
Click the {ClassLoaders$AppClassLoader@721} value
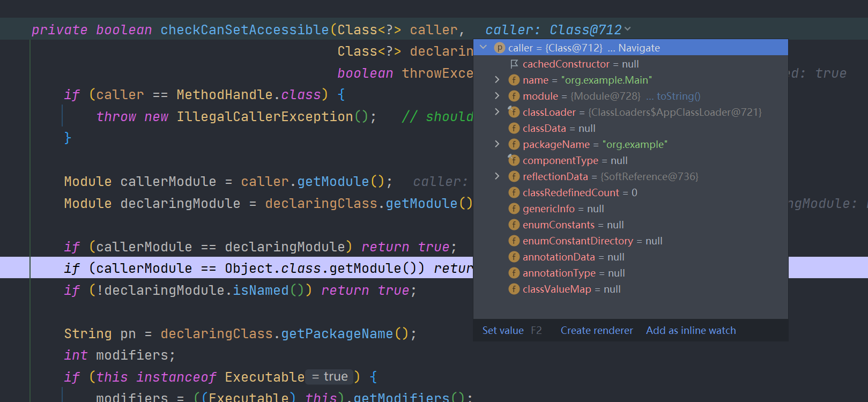675,112
